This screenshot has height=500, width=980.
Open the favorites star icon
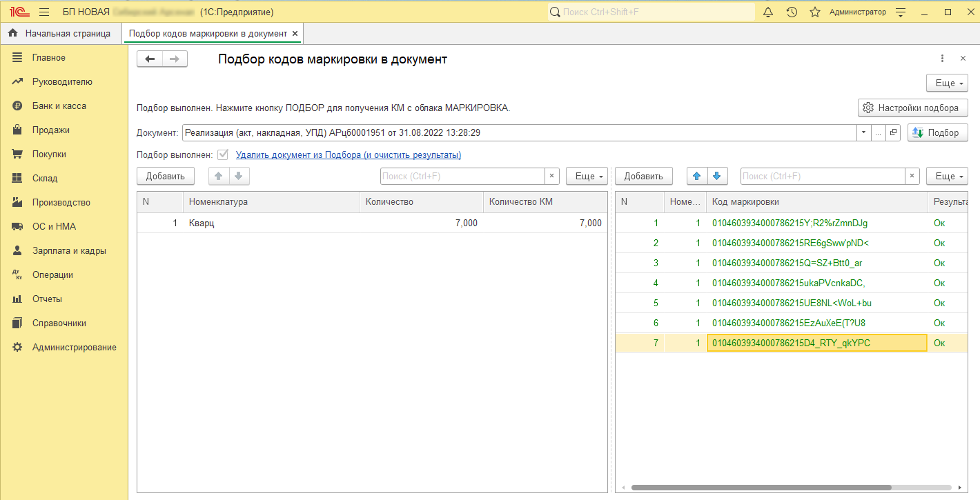coord(815,12)
